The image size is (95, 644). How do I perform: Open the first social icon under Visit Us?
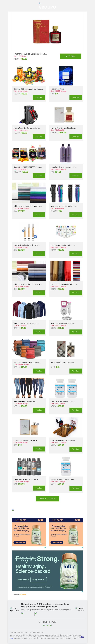44,625
